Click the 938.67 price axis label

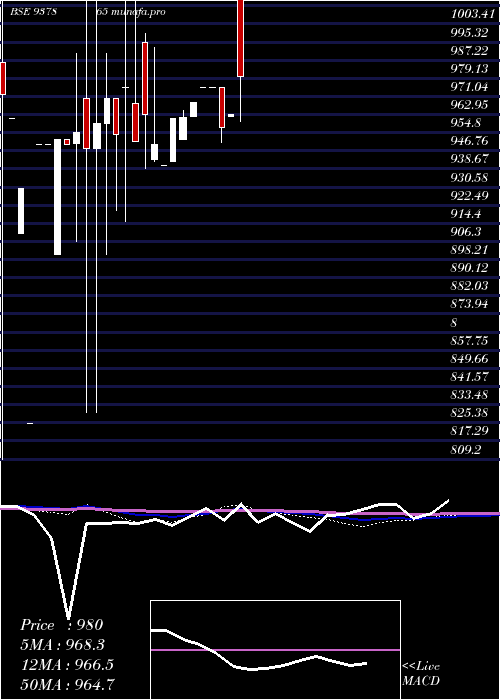coord(470,159)
